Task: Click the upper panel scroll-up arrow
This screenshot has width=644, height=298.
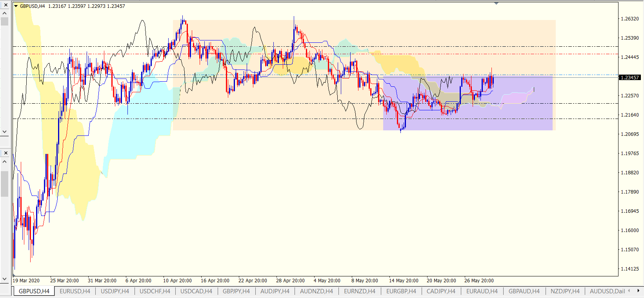Action: (x=5, y=13)
